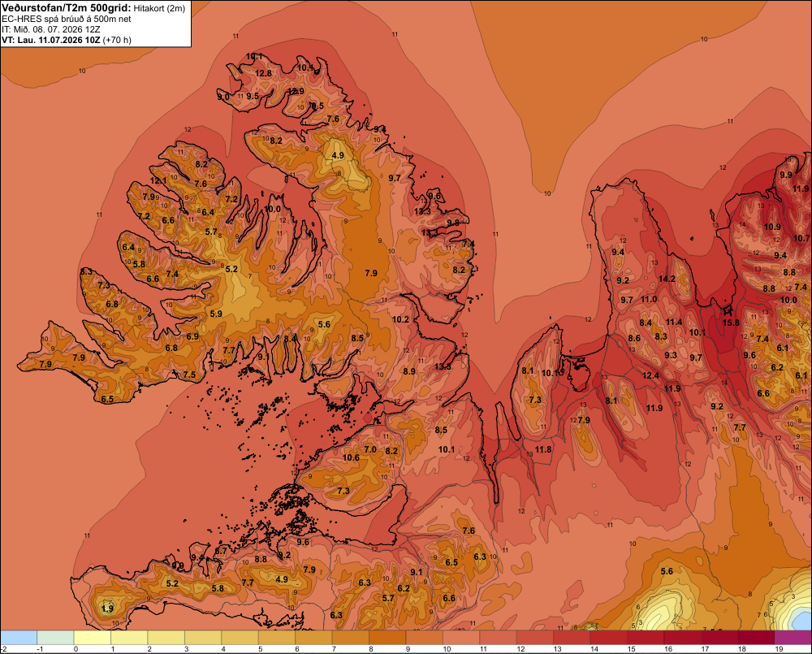Image resolution: width=812 pixels, height=654 pixels.
Task: Click the 12.8 temperature label
Action: coord(263,74)
